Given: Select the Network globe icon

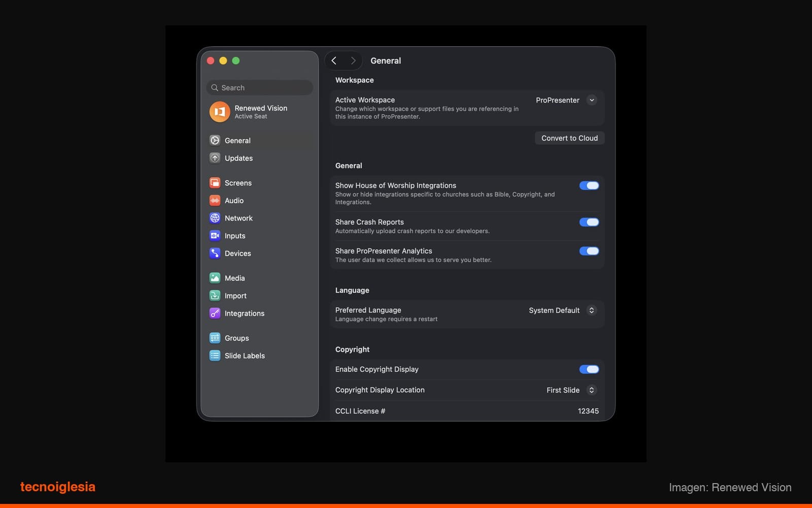Looking at the screenshot, I should tap(215, 218).
